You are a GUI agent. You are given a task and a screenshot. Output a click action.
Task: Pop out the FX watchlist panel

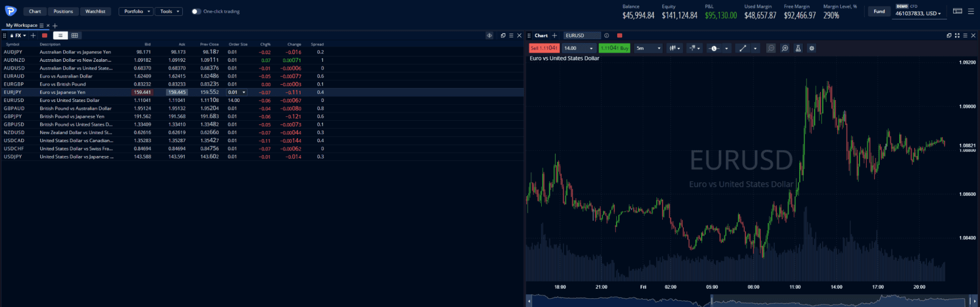point(503,35)
